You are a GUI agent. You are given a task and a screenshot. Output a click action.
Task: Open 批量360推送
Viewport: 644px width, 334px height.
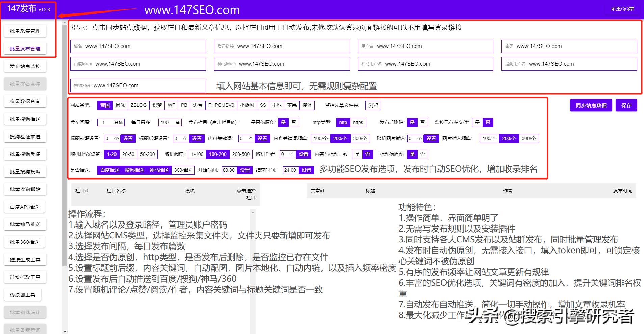[25, 242]
